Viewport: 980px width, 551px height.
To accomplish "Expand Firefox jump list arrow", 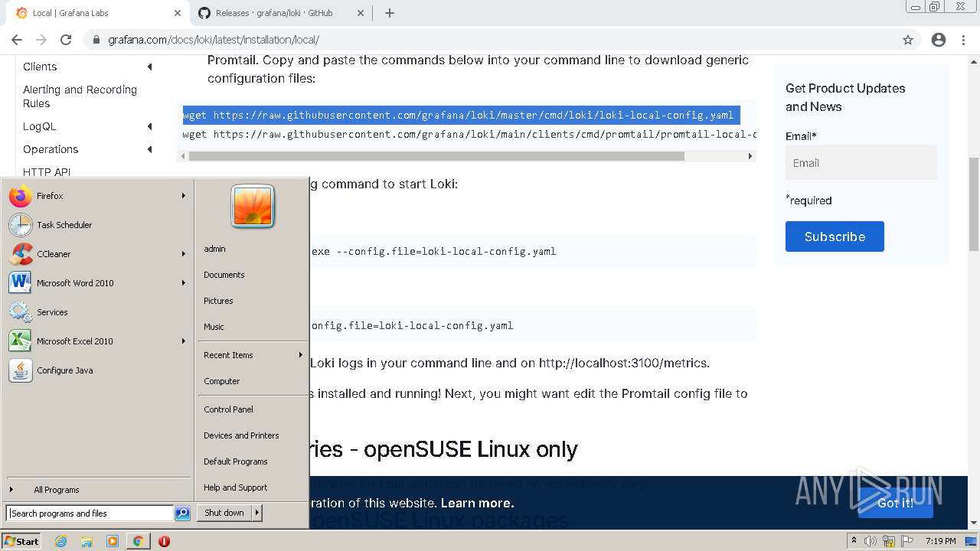I will coord(184,196).
